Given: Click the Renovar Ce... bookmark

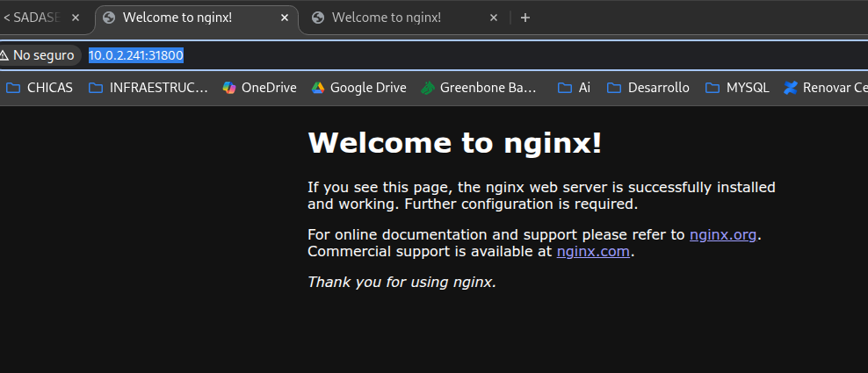Looking at the screenshot, I should tap(825, 88).
